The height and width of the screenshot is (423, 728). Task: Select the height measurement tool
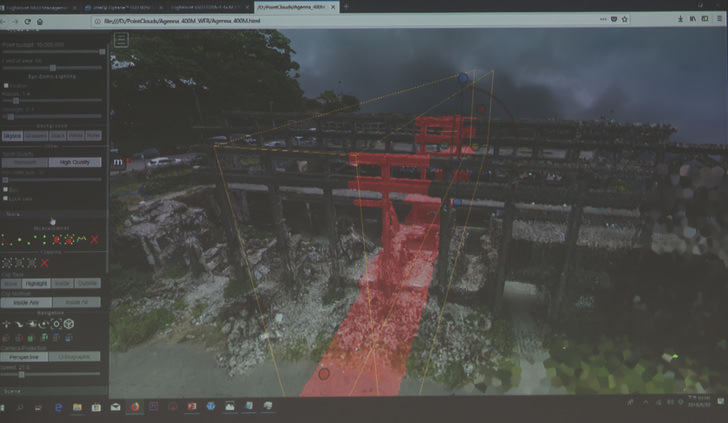tap(44, 240)
